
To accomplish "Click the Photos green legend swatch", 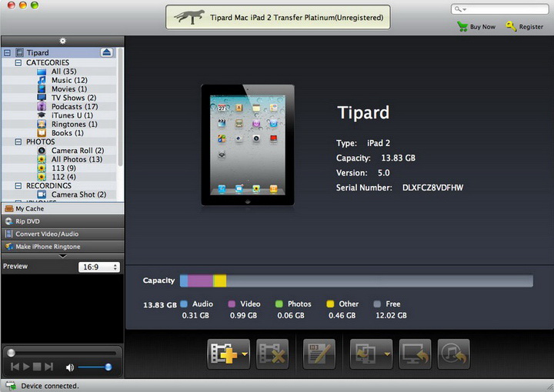I will point(279,304).
